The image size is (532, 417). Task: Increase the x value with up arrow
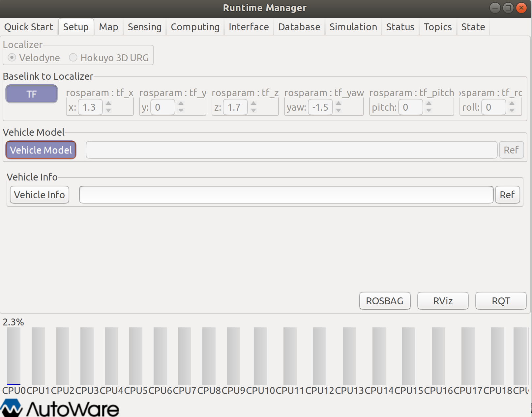(x=108, y=104)
